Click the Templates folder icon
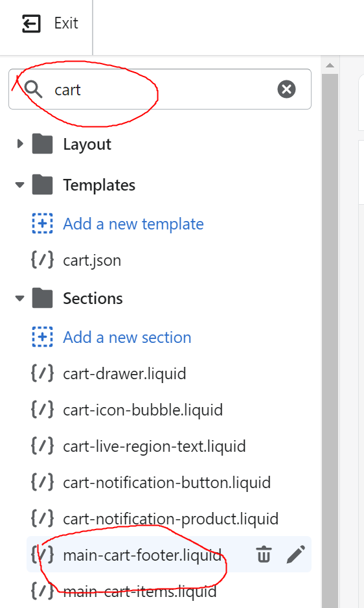 coord(42,185)
